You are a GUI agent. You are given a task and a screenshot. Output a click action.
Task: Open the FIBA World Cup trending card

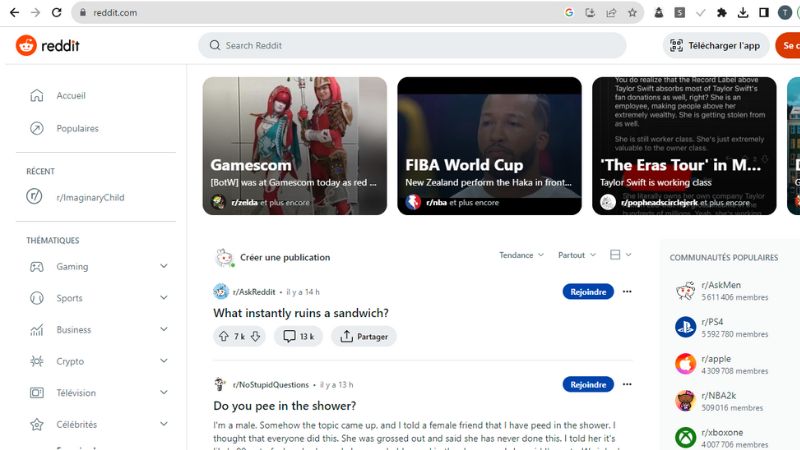[x=489, y=146]
